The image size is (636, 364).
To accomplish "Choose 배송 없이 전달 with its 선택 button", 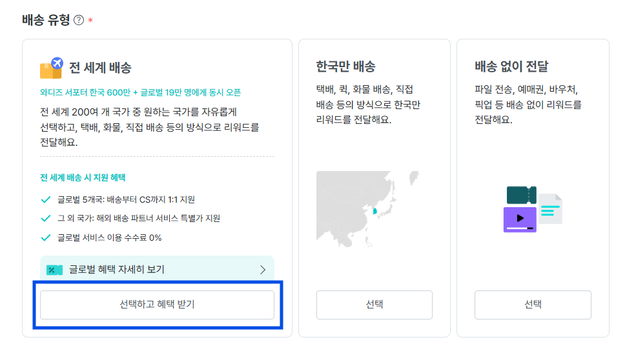I will [x=533, y=305].
